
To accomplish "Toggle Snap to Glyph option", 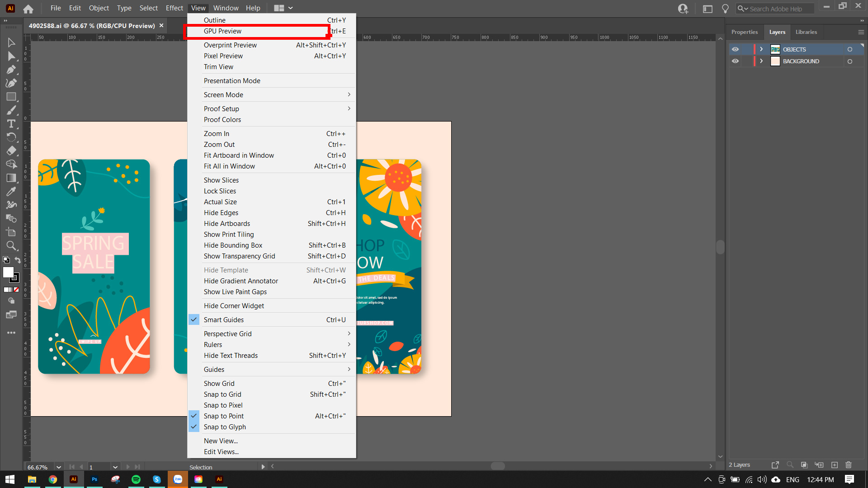I will 224,427.
